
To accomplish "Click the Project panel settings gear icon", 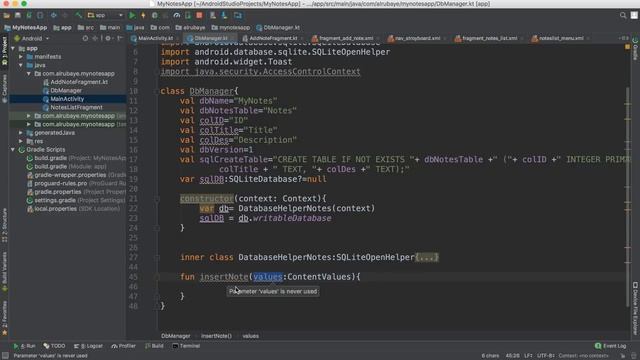I will 108,38.
